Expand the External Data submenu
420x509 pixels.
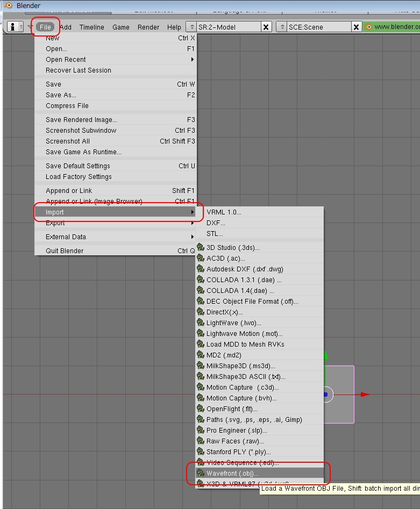pyautogui.click(x=116, y=236)
